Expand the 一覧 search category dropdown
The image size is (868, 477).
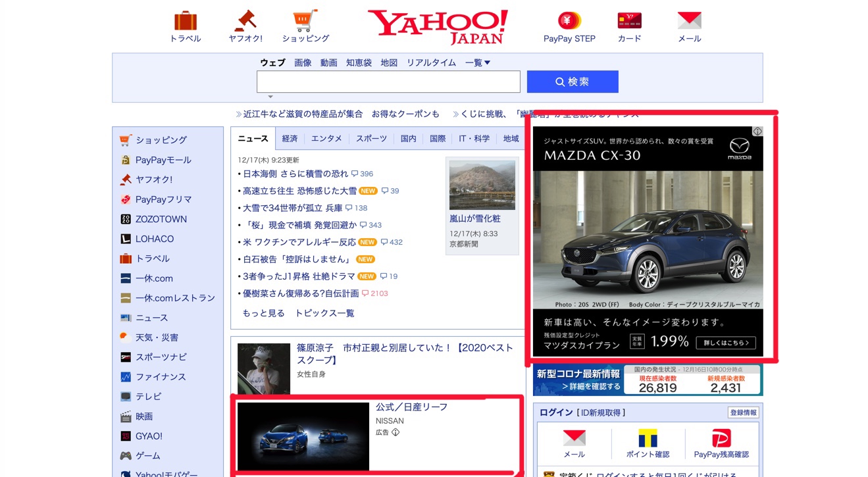pyautogui.click(x=478, y=63)
